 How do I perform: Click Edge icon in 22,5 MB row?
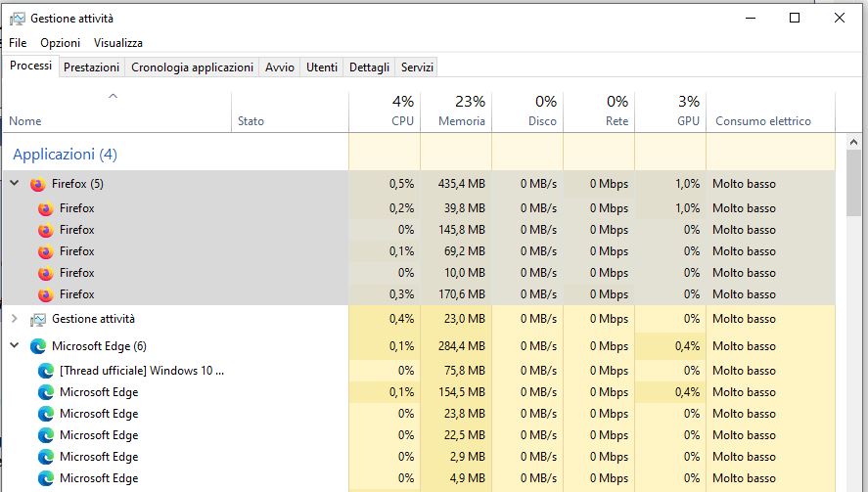45,435
